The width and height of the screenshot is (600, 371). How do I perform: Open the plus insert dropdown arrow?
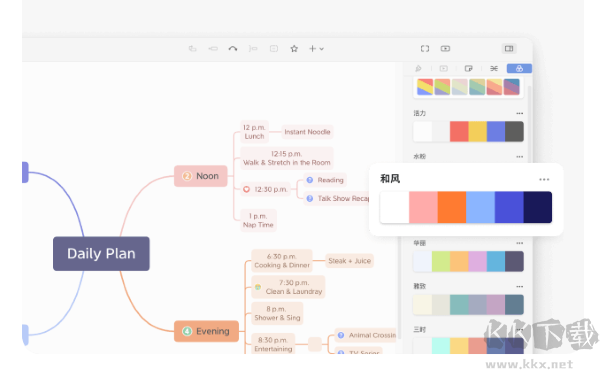[x=321, y=49]
